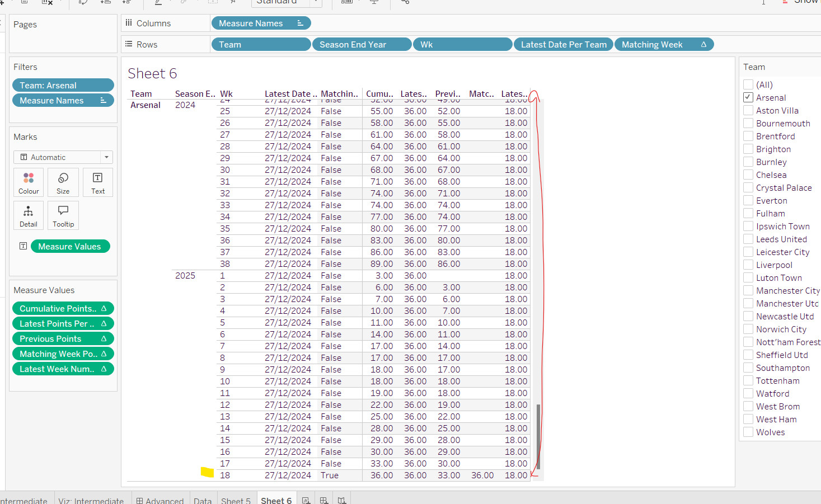
Task: Open the Detail mark card
Action: 29,215
